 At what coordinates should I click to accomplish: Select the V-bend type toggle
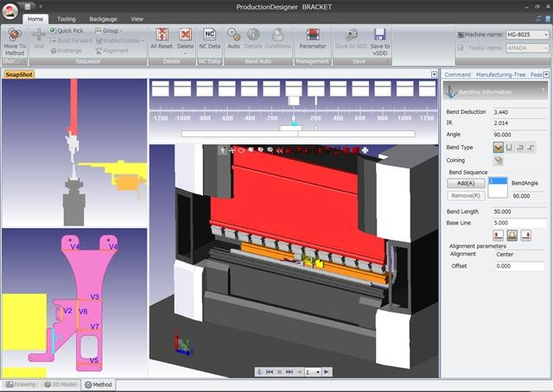[x=498, y=148]
